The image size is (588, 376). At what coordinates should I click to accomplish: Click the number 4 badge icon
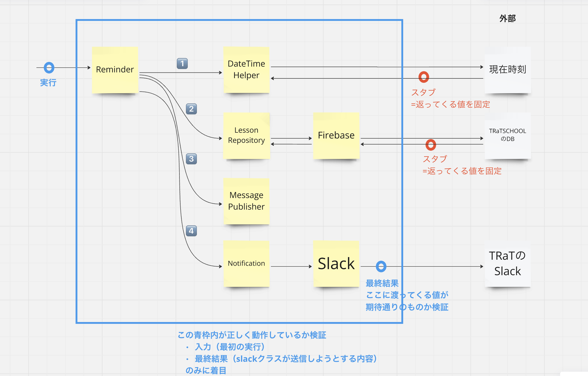click(191, 231)
